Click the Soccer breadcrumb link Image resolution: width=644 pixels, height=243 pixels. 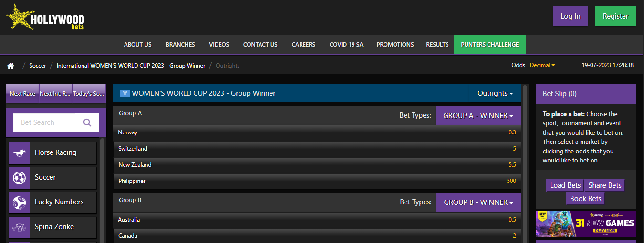tap(38, 66)
